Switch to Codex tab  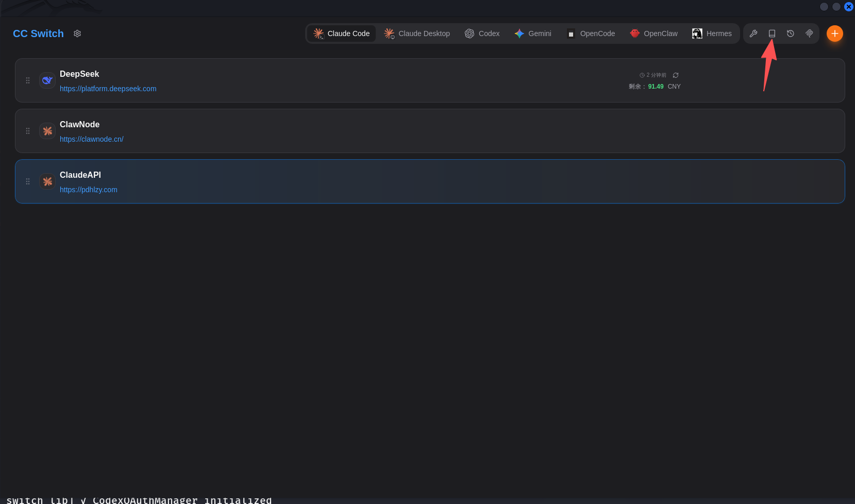coord(482,33)
